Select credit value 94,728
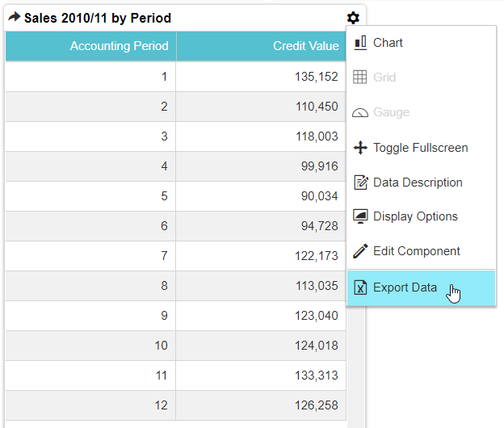The width and height of the screenshot is (504, 428). tap(320, 226)
